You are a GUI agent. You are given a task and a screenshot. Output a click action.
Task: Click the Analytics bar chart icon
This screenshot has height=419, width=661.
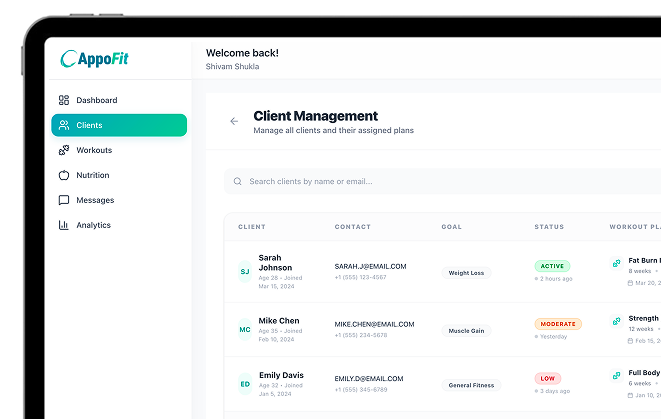coord(64,225)
